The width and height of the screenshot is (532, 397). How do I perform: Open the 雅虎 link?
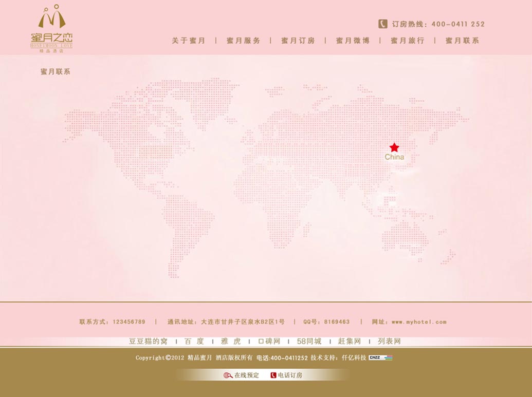pyautogui.click(x=231, y=341)
